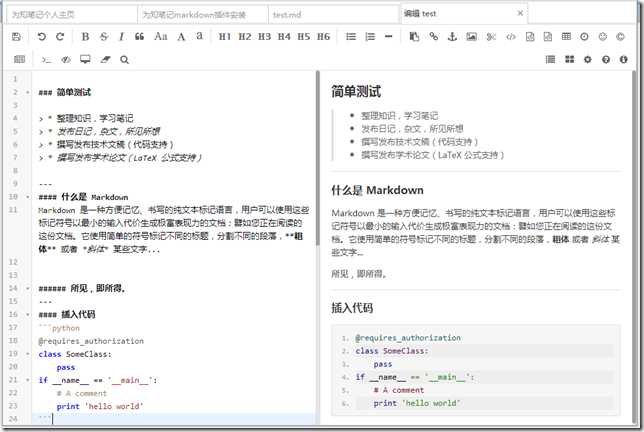
Task: Insert a table from the top toolbar
Action: point(566,37)
